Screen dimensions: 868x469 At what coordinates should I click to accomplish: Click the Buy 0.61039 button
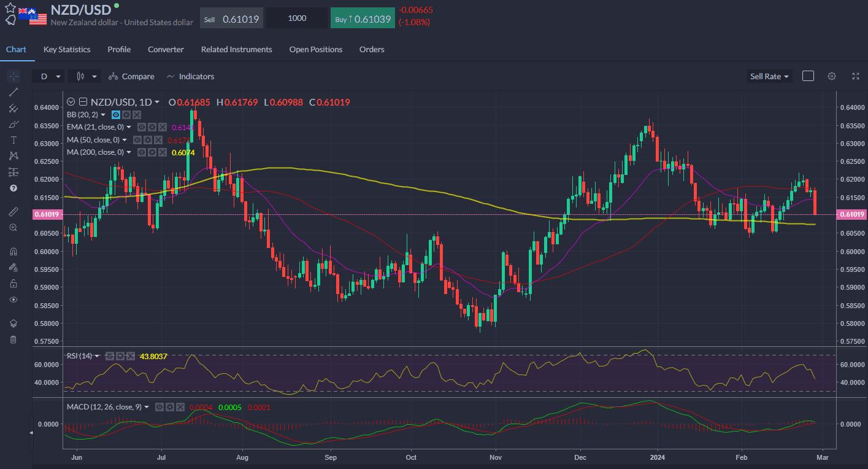[363, 18]
